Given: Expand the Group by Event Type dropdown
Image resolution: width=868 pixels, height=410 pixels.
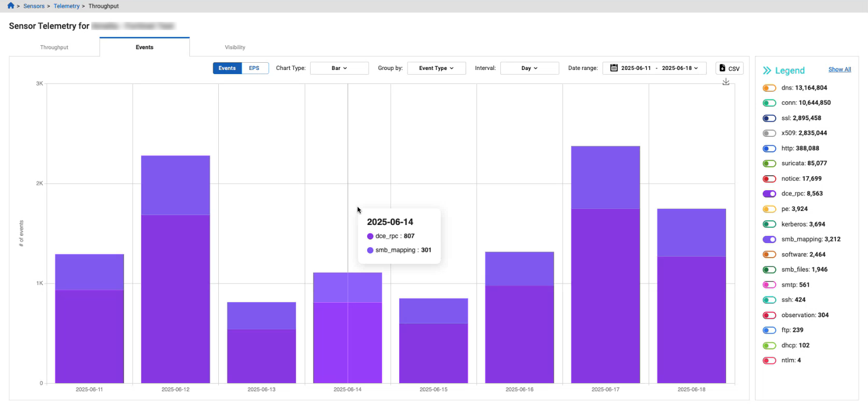Looking at the screenshot, I should pyautogui.click(x=436, y=68).
